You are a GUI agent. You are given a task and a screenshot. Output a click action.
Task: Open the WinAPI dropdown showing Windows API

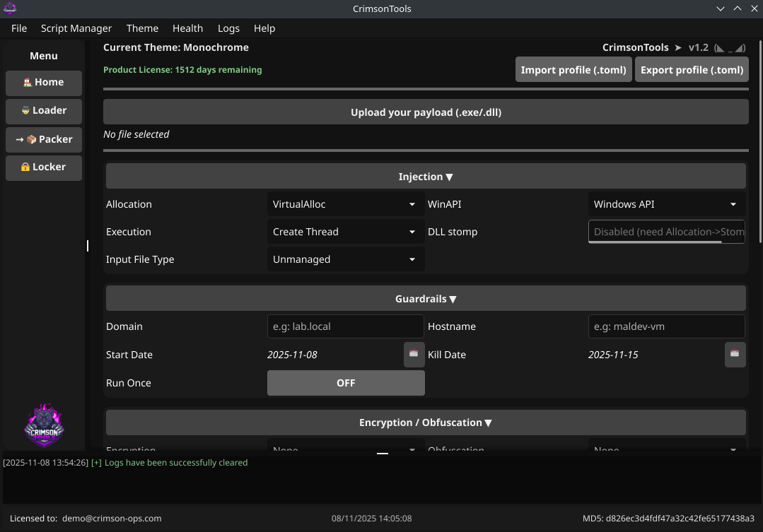coord(665,204)
